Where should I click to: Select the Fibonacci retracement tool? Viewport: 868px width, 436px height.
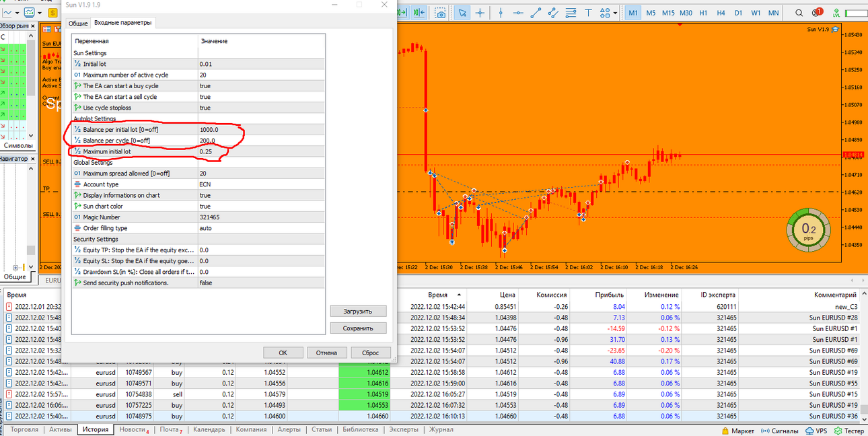pos(571,13)
